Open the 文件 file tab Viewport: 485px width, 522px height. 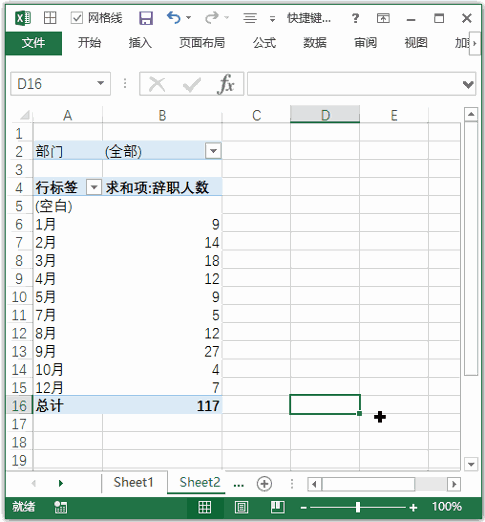[34, 43]
